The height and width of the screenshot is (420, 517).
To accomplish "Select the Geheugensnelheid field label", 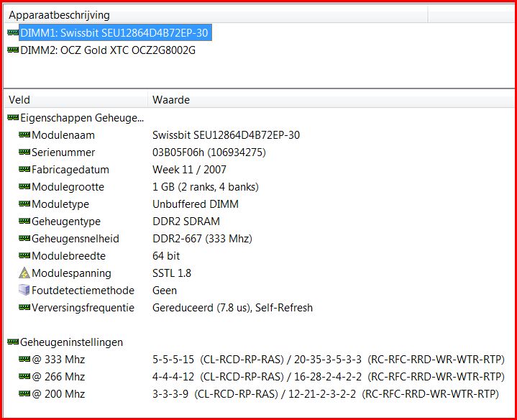I will [x=76, y=239].
